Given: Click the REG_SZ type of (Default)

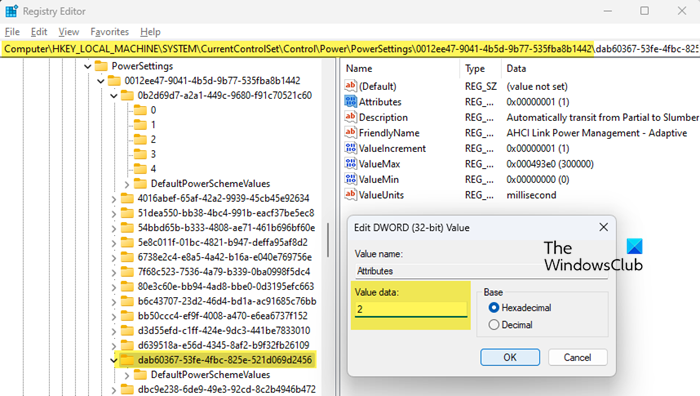Looking at the screenshot, I should tap(481, 86).
